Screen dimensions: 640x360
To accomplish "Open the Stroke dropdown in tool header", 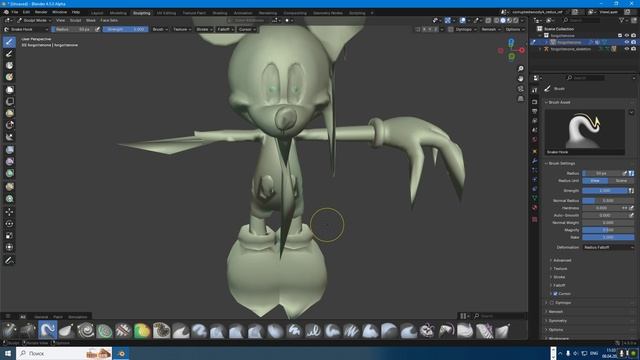I will (x=204, y=29).
